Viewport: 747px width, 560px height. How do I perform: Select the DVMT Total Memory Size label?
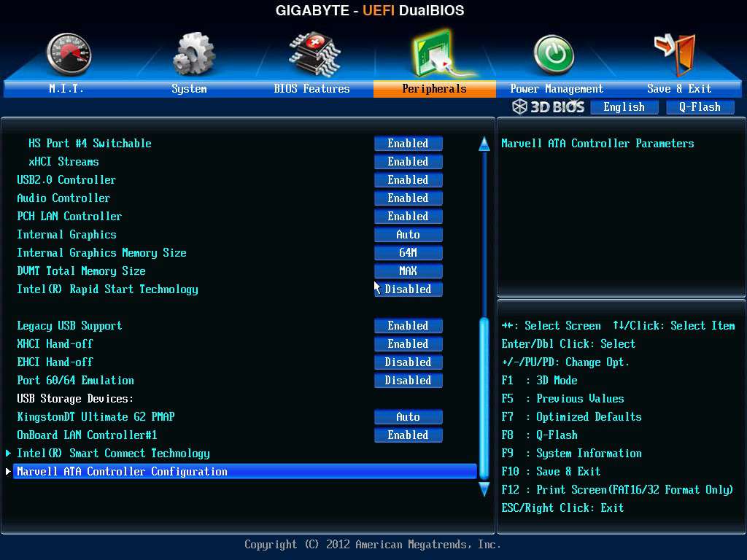(82, 271)
